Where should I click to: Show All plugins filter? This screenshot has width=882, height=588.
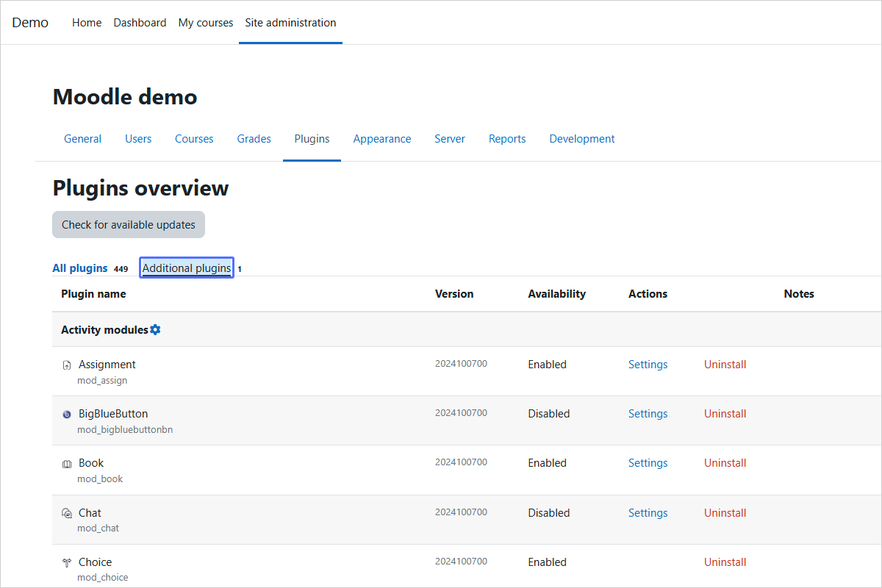[80, 268]
